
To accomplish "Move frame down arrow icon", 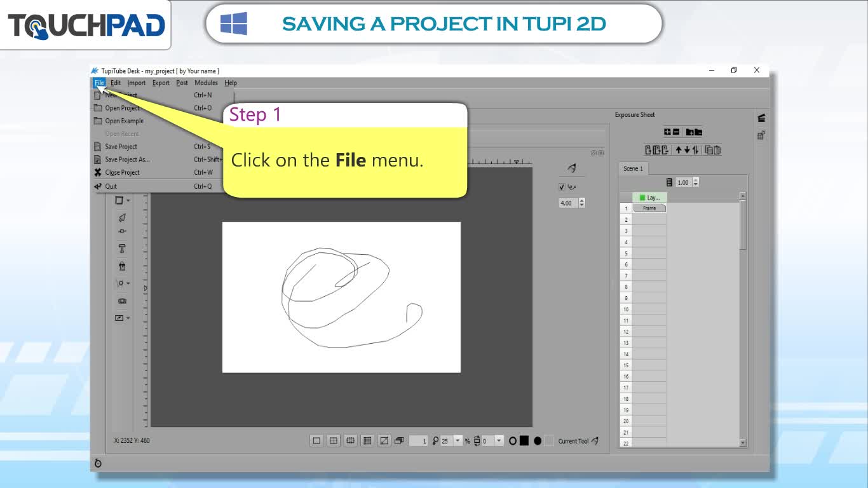I will 687,151.
